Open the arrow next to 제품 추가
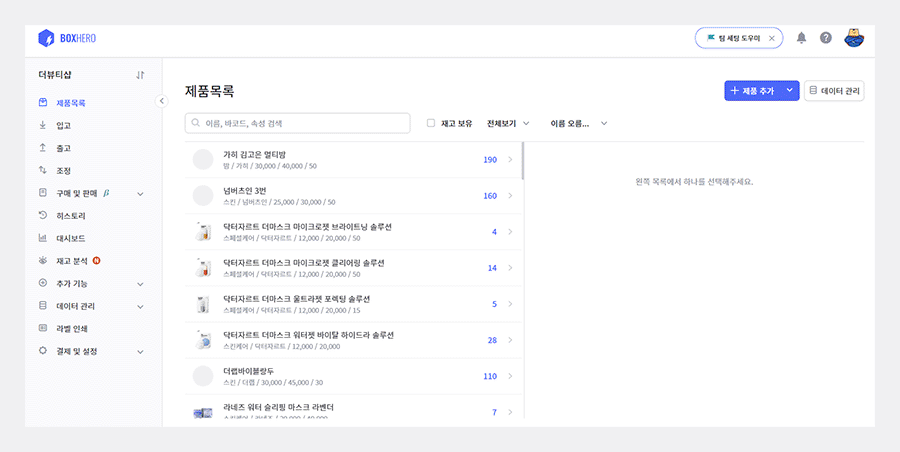Screen dimensions: 900x452 click(x=790, y=91)
